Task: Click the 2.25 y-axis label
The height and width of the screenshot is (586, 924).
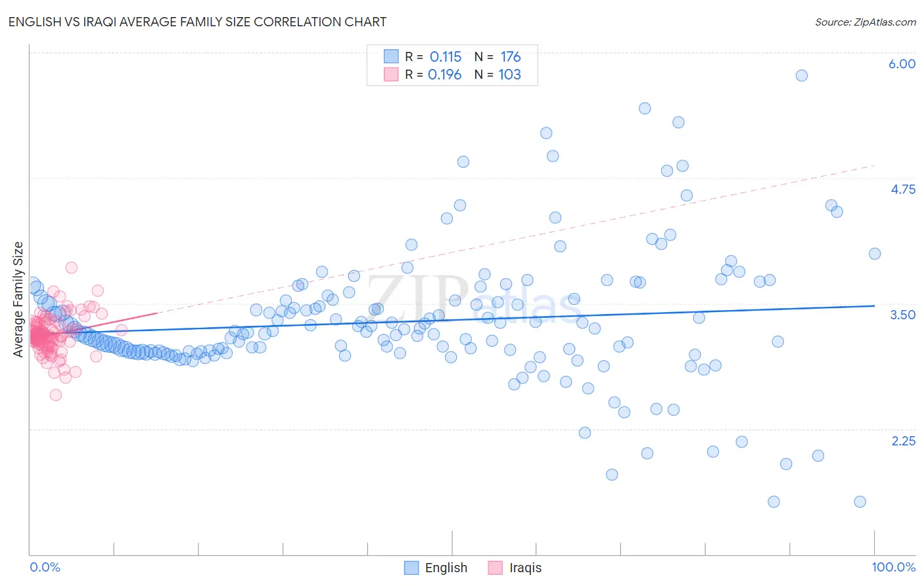Action: (x=904, y=441)
